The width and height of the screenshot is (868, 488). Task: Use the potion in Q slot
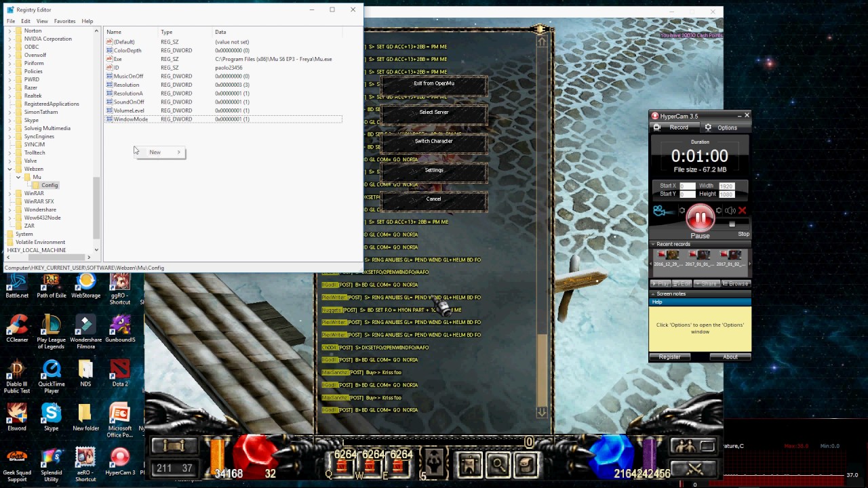[341, 466]
